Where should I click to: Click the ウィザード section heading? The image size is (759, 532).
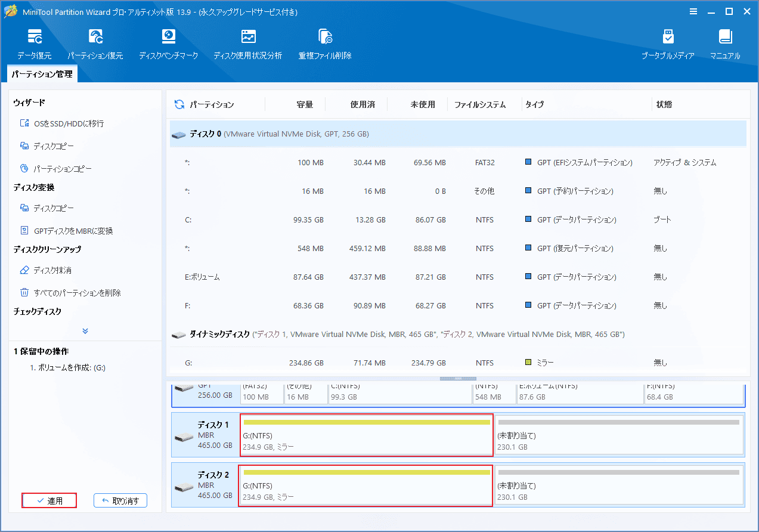[x=29, y=103]
